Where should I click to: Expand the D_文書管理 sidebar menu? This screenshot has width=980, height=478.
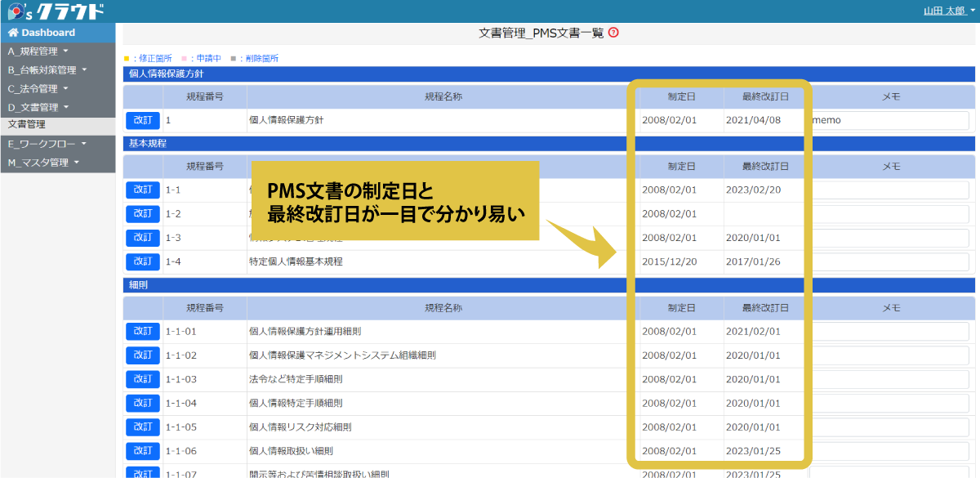coord(37,106)
